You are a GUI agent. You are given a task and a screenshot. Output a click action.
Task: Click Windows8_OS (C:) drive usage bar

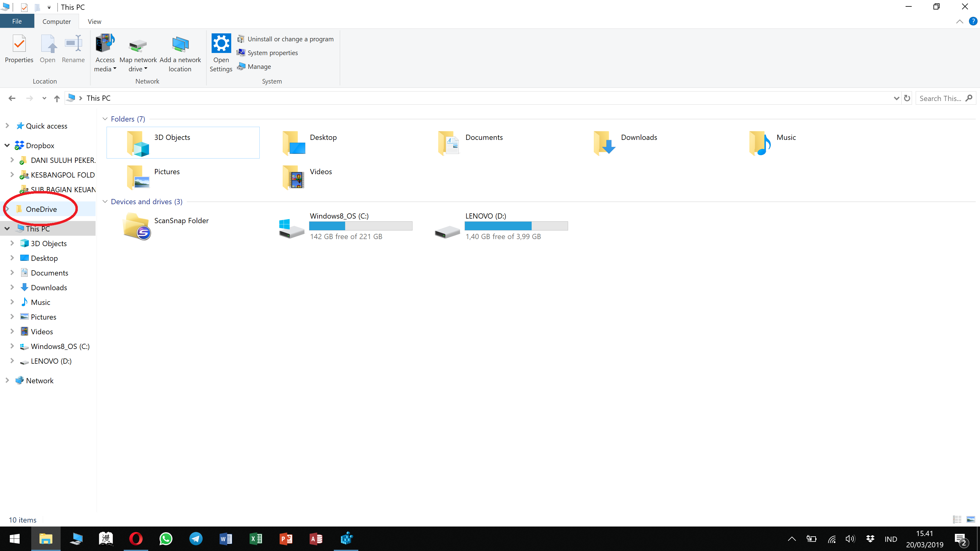tap(360, 226)
